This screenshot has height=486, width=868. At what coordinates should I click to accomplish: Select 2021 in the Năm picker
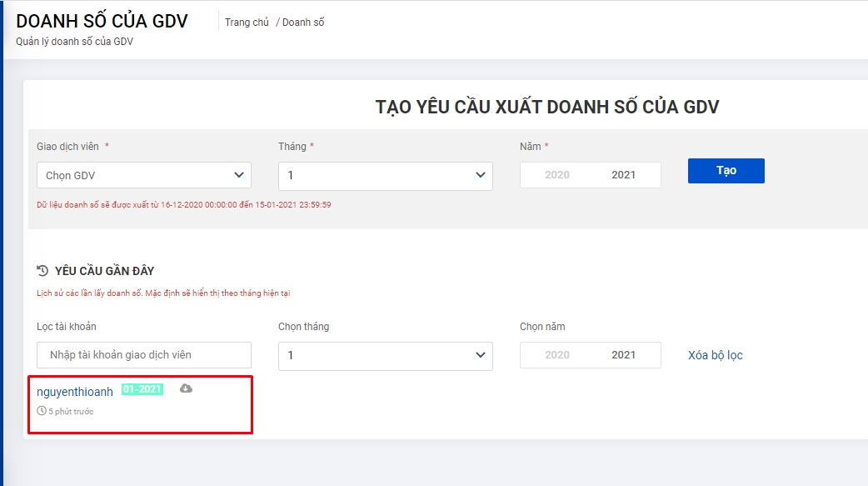click(x=623, y=175)
